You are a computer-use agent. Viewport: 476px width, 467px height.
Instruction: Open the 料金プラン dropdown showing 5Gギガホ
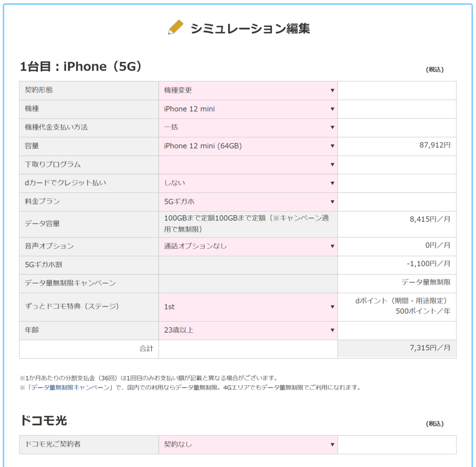point(248,202)
